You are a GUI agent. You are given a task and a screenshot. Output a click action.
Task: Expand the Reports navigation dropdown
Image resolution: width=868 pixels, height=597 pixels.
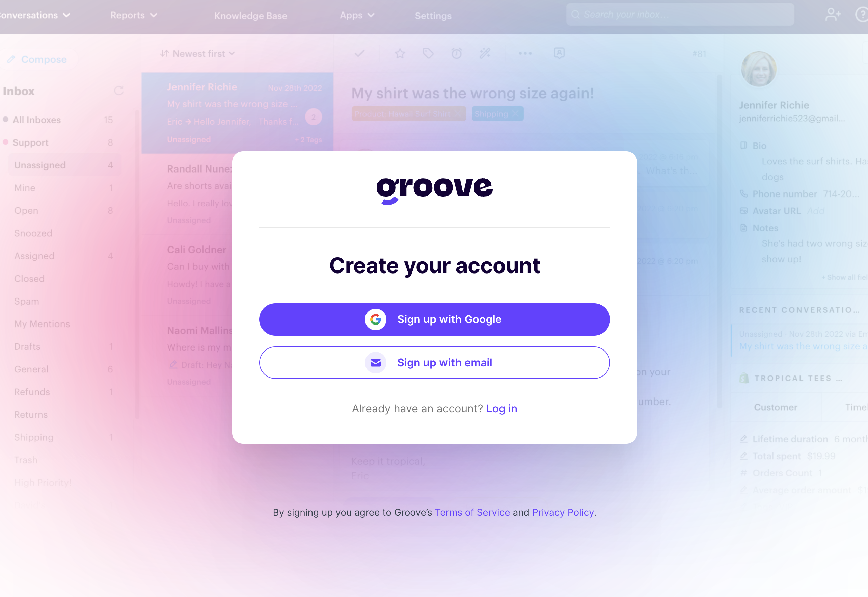pos(133,15)
